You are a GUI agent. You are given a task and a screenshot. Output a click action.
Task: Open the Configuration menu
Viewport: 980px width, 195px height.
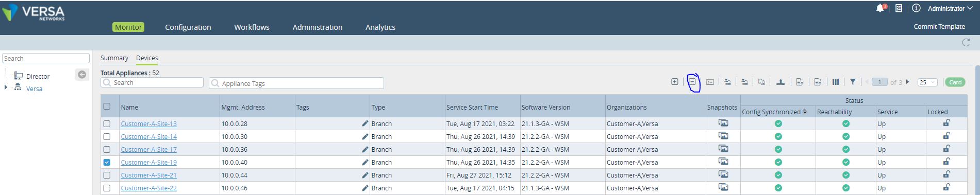pyautogui.click(x=188, y=27)
